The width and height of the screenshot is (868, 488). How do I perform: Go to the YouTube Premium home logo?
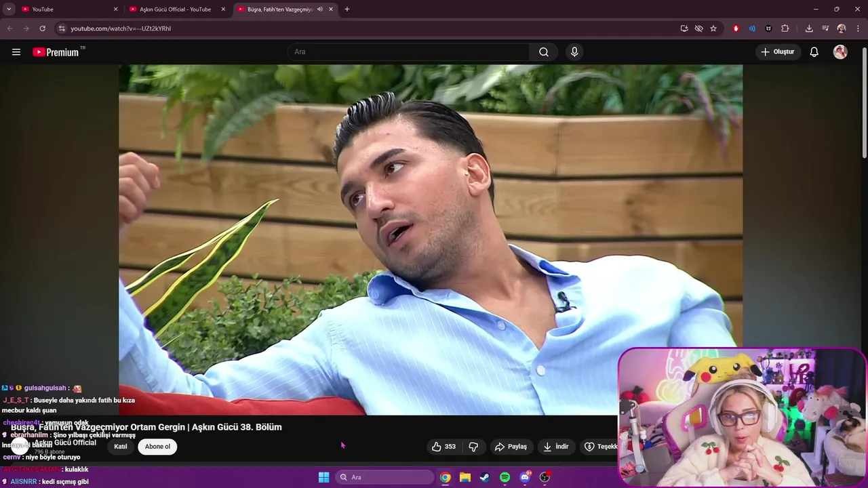(x=56, y=52)
